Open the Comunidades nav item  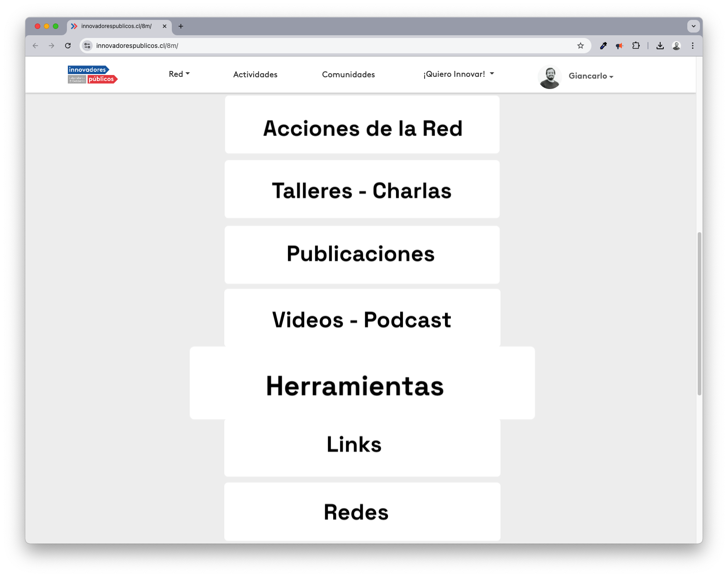[348, 75]
